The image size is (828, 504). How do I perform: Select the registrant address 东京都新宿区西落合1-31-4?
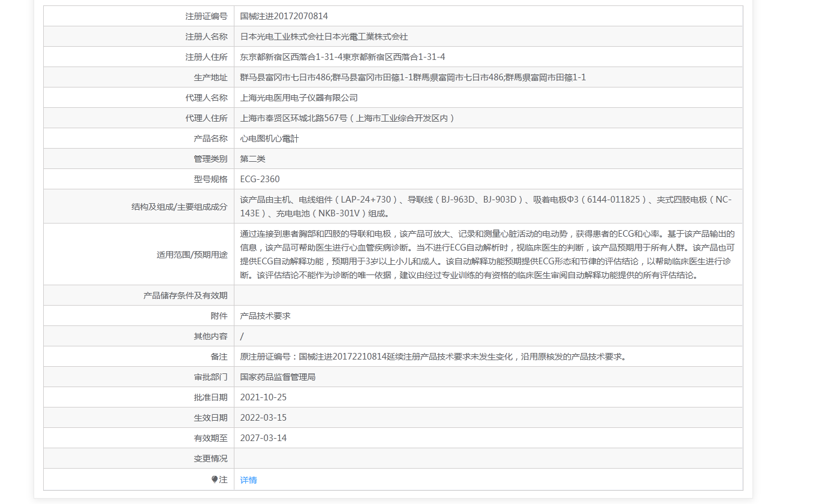291,57
